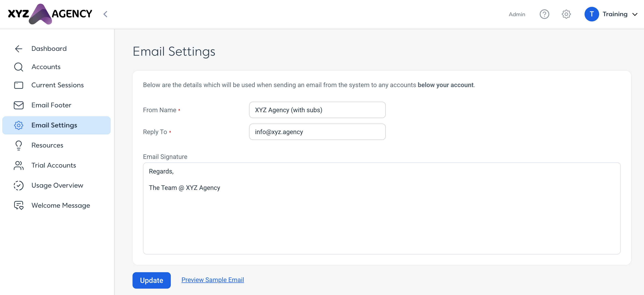Click the blue T avatar
The width and height of the screenshot is (644, 295).
tap(591, 14)
